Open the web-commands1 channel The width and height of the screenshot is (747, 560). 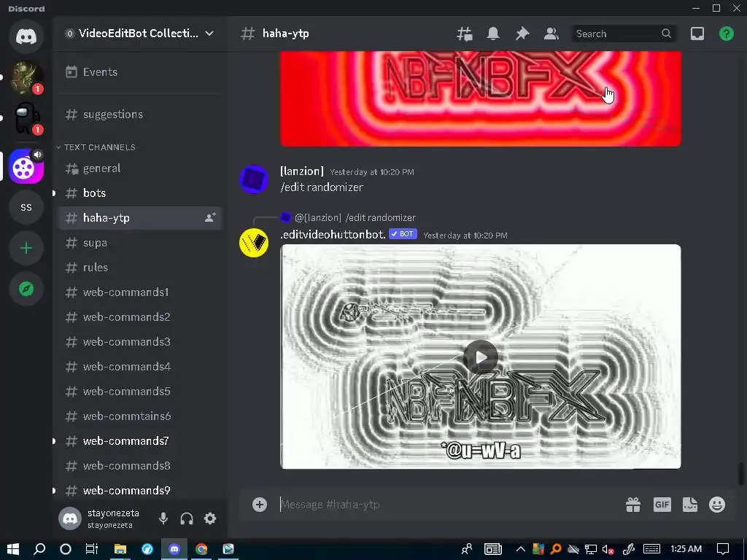[139, 292]
